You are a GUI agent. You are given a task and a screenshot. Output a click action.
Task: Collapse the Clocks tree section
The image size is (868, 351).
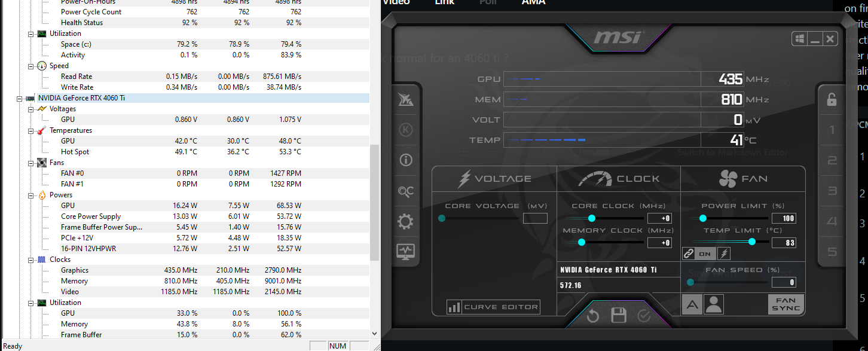pos(31,260)
